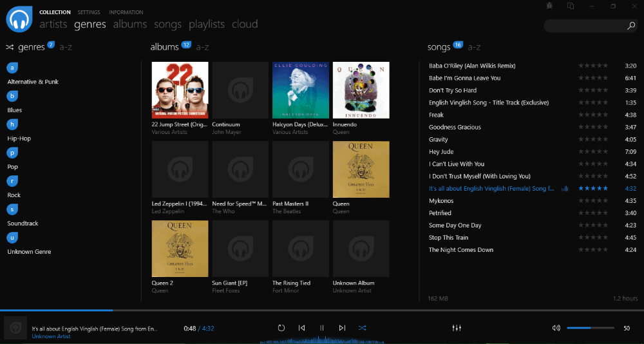Screen dimensions: 644x344
Task: Jump to letter 'p' genre marker
Action: (x=12, y=153)
